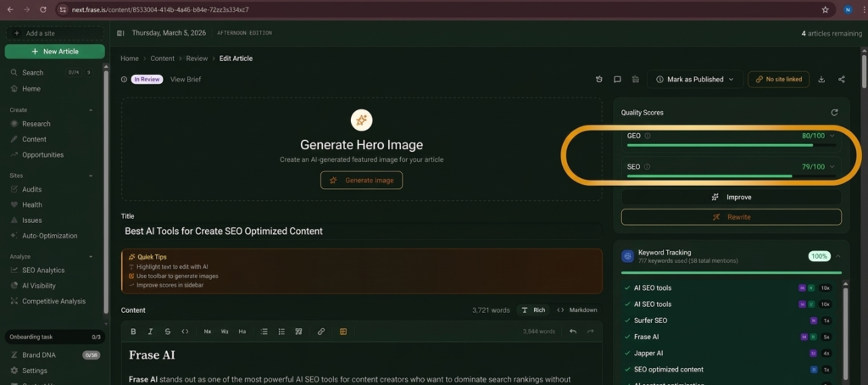Click info icon beside In Review badge
The height and width of the screenshot is (385, 868).
point(124,79)
